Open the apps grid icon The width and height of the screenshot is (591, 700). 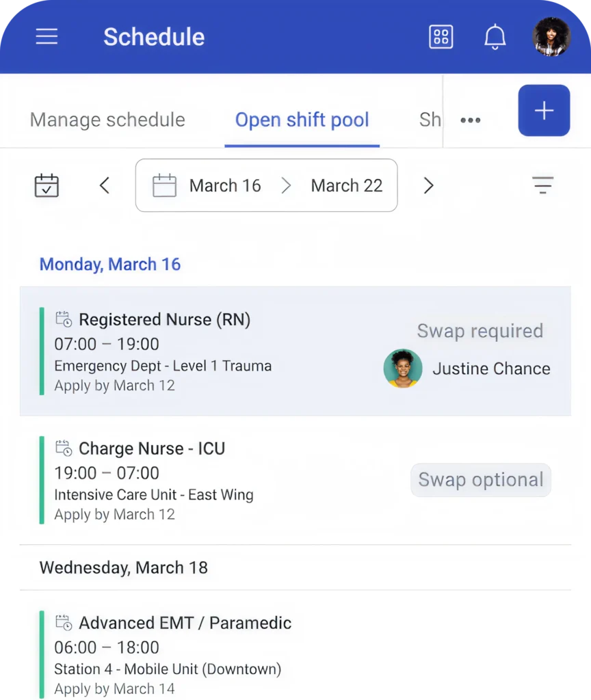point(441,37)
